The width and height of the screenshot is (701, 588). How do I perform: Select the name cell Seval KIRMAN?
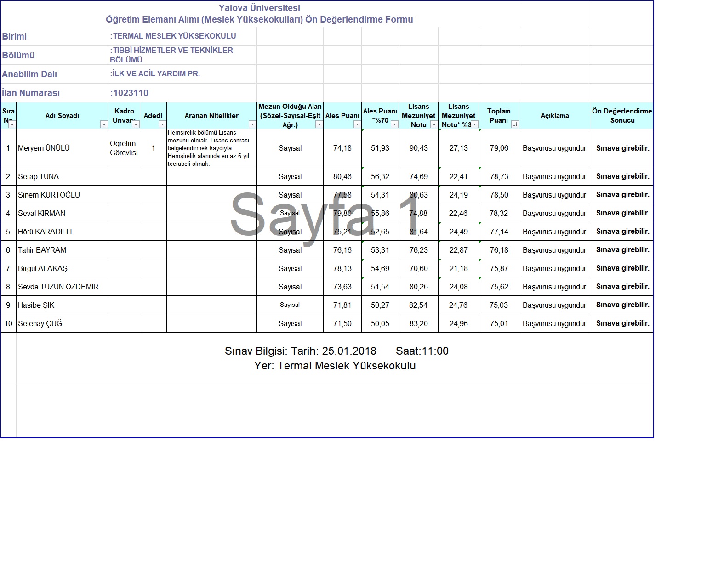[x=62, y=213]
